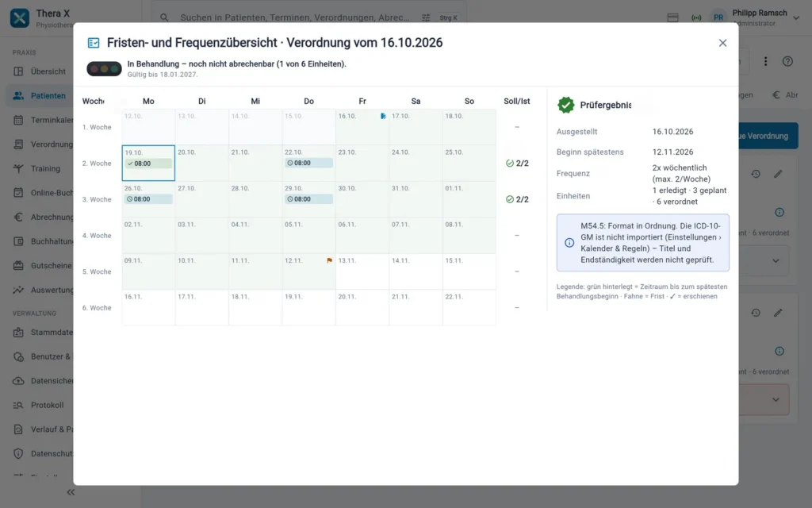This screenshot has height=508, width=812.
Task: Expand the red-bordered card in the background
Action: pos(776,400)
